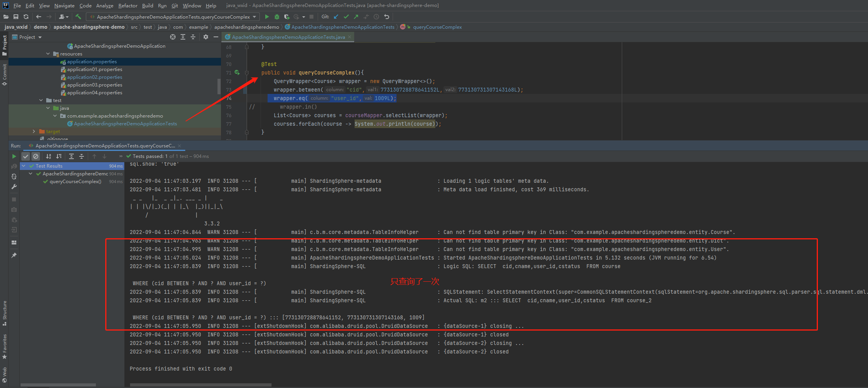Toggle Show Passed tests filter
The image size is (868, 388).
coord(26,156)
